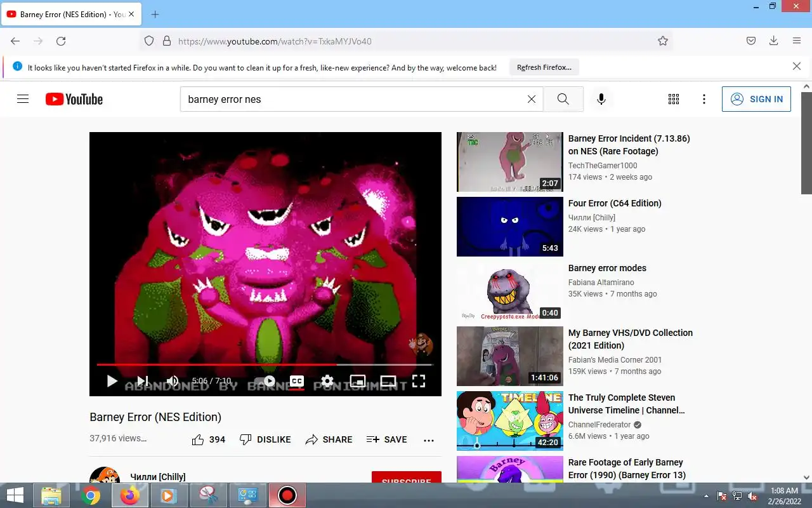Open Rare Footage of Early Barney Error title
Screen dimensions: 812x508
tap(627, 469)
